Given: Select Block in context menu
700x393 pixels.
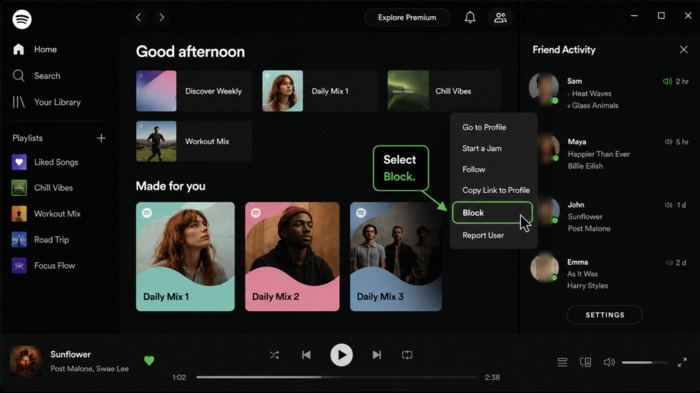Looking at the screenshot, I should coord(492,213).
